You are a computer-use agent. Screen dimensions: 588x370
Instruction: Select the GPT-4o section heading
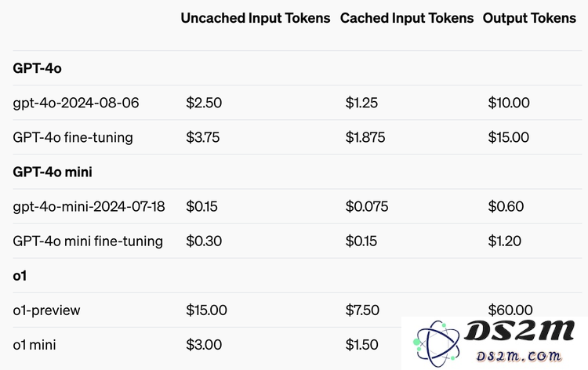click(37, 68)
